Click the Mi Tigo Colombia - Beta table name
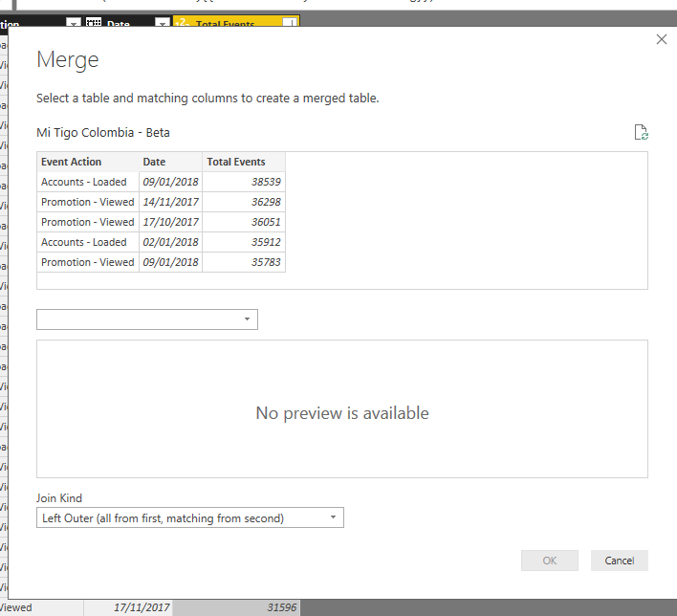The image size is (677, 616). 103,133
